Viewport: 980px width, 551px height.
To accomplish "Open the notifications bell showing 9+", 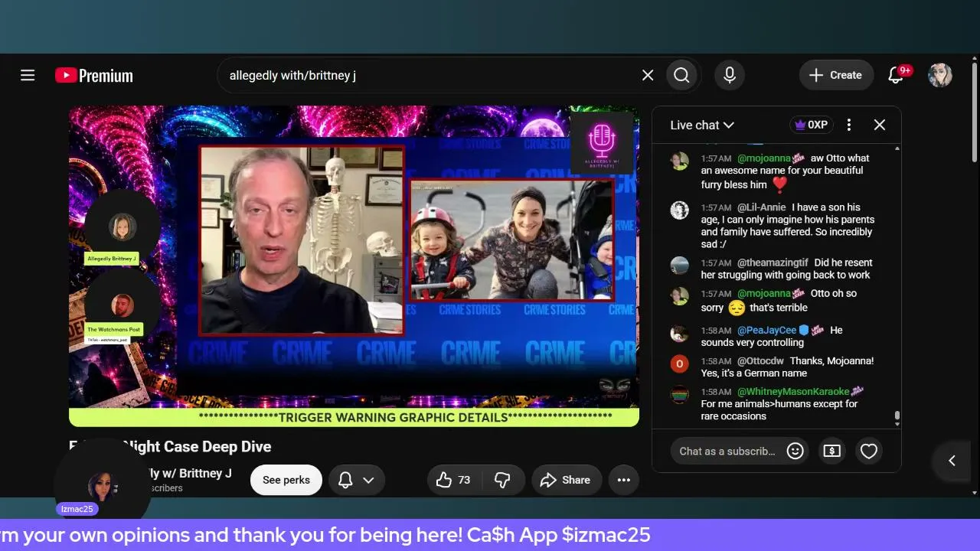I will 897,74.
